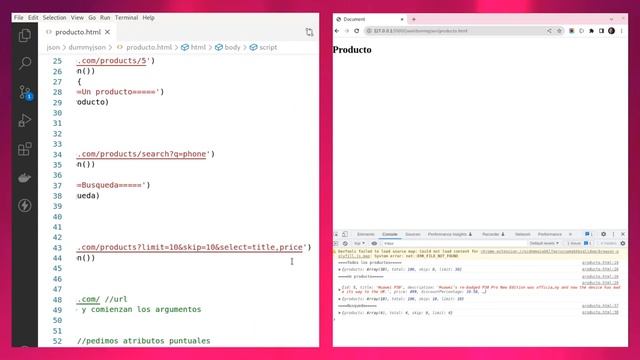
Task: Open the Terminal menu
Action: click(x=126, y=18)
